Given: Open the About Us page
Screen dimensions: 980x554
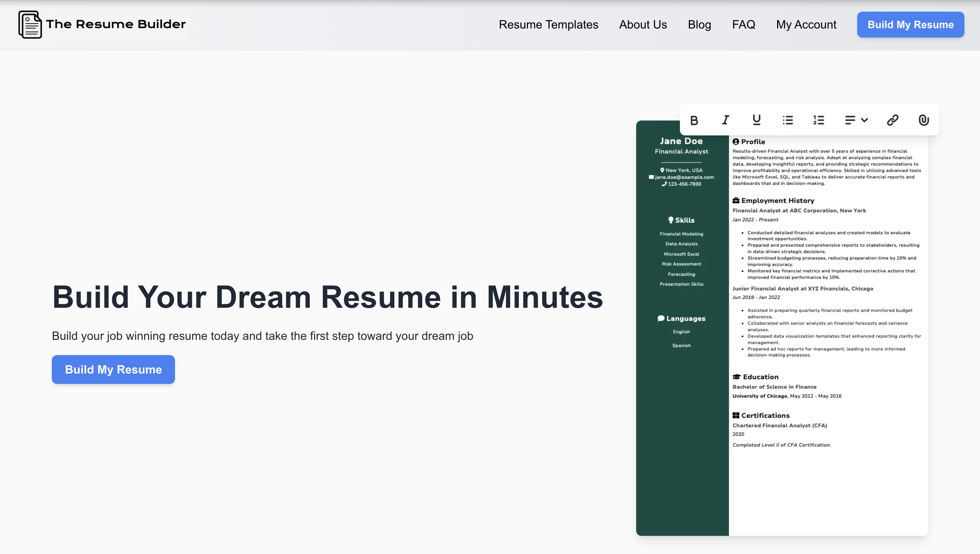Looking at the screenshot, I should 643,24.
